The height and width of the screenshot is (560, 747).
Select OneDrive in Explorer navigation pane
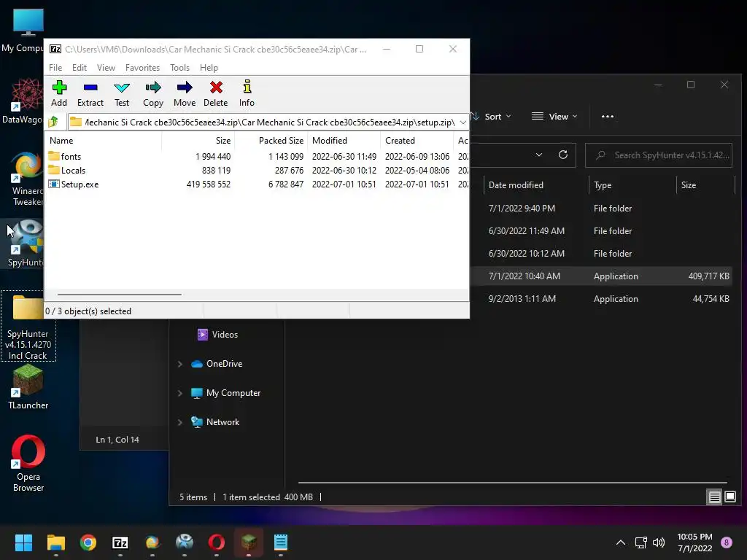[217, 364]
